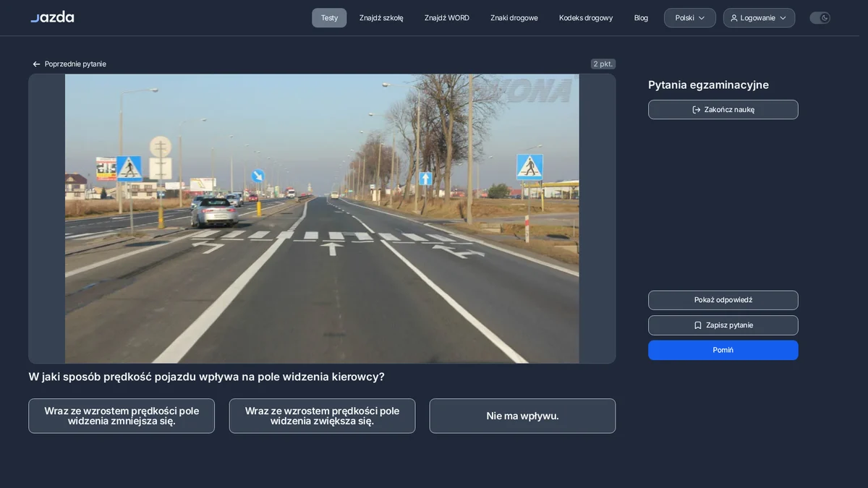
Task: Save question with Zapisz pytanie
Action: coord(723,325)
